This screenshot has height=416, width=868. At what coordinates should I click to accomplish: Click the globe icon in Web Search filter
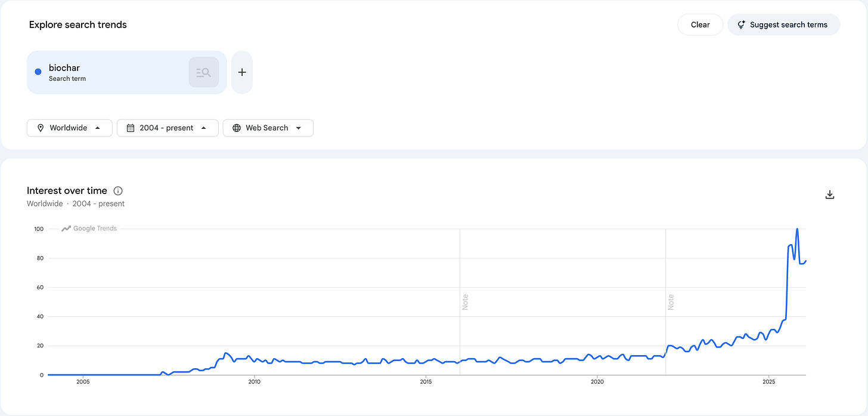237,128
